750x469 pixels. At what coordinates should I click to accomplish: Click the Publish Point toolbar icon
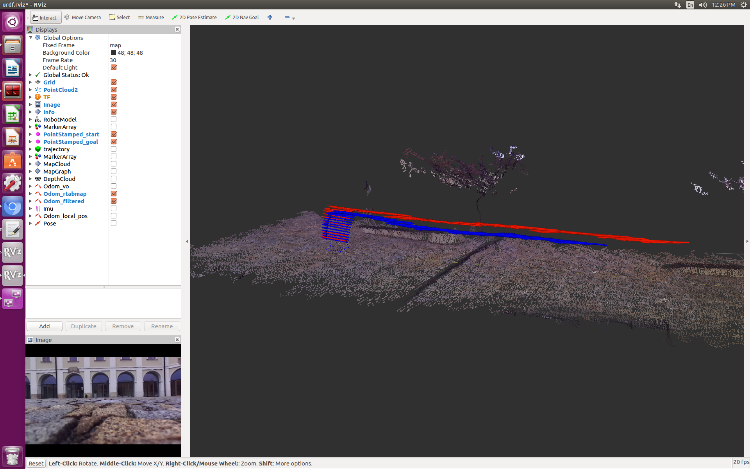(x=269, y=17)
